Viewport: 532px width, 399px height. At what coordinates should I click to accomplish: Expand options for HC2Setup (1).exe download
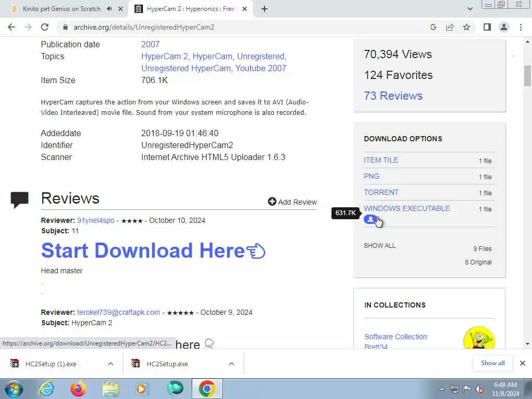click(x=111, y=364)
